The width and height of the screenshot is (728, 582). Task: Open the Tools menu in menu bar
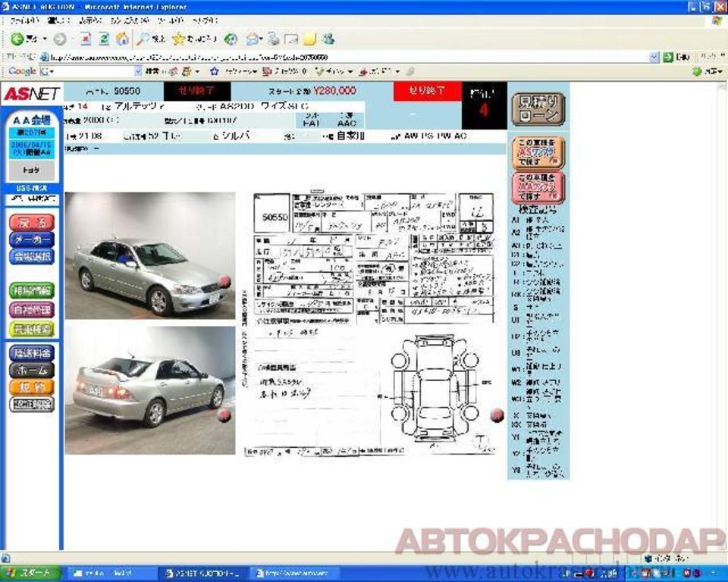[170, 21]
